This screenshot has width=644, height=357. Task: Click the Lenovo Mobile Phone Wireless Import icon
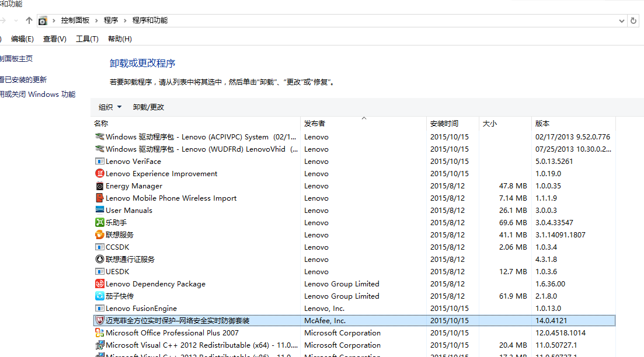click(x=99, y=198)
